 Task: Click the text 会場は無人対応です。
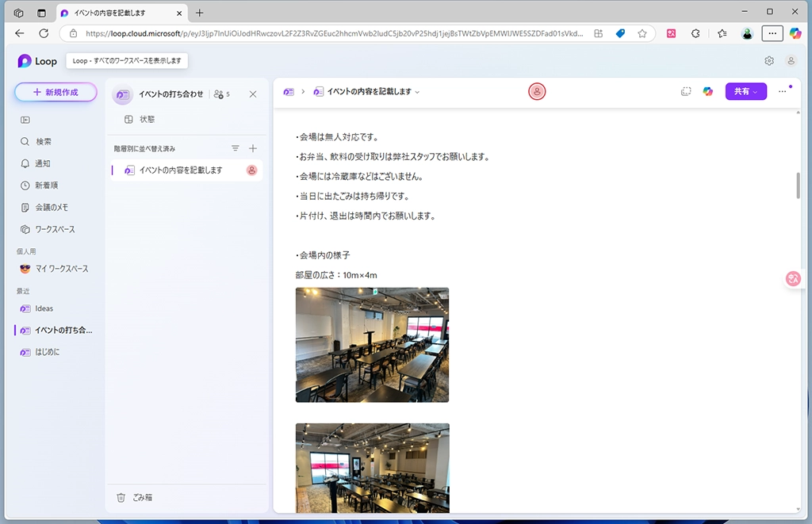(x=339, y=137)
